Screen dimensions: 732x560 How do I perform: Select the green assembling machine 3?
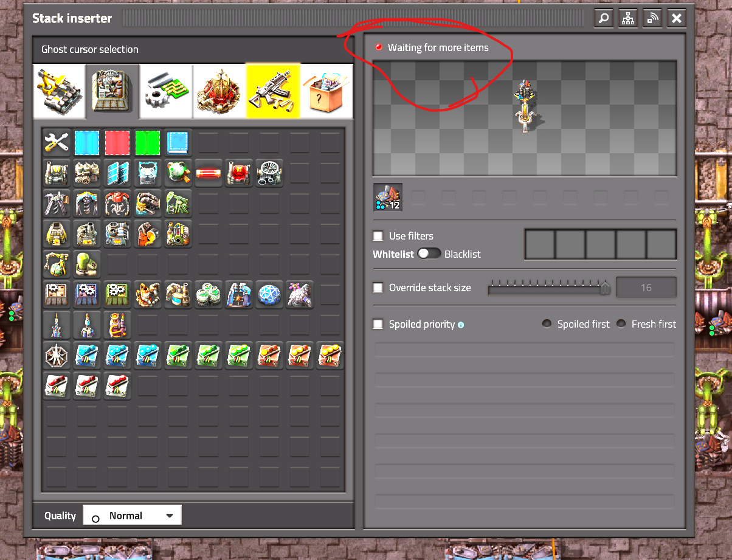point(119,295)
